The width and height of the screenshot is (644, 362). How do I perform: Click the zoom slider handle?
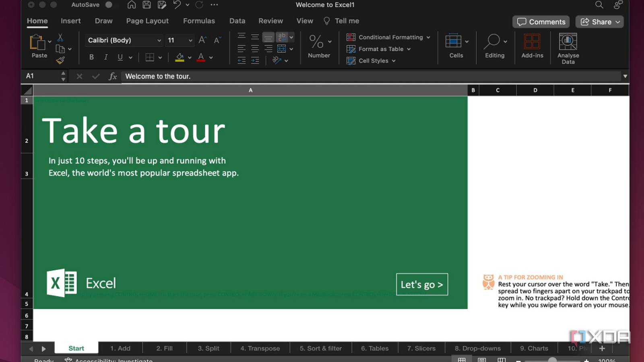[x=553, y=360]
